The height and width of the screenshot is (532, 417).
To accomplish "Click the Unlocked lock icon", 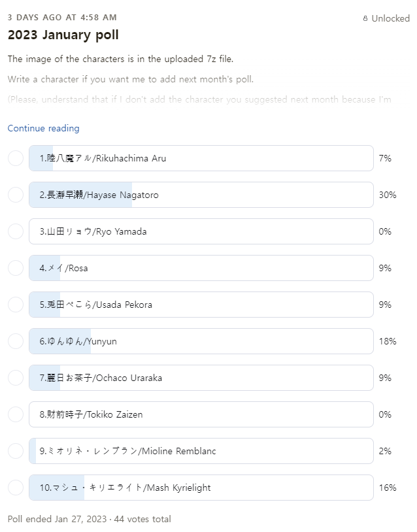I will pos(365,19).
